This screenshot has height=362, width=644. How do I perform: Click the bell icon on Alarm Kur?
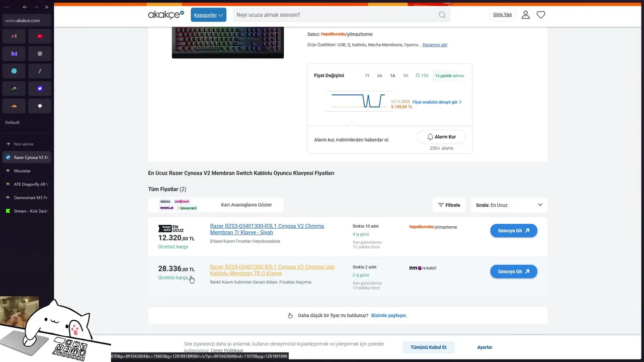(430, 137)
